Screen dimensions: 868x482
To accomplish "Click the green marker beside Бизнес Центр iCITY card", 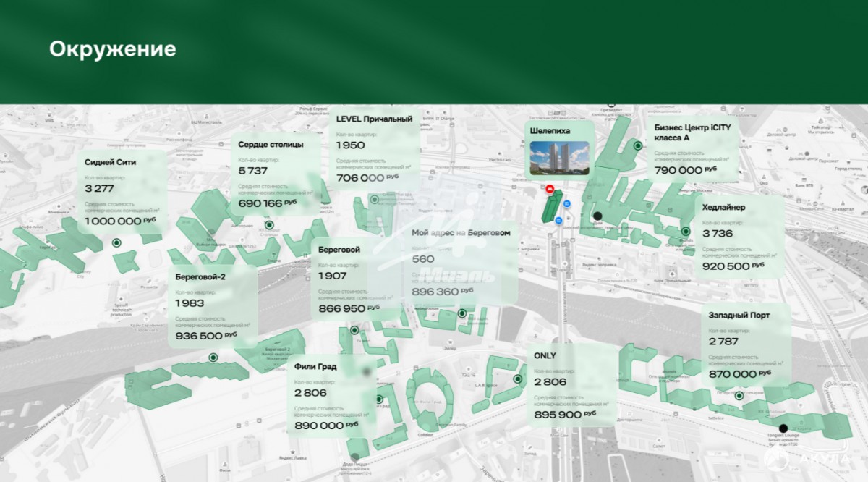I will point(637,145).
